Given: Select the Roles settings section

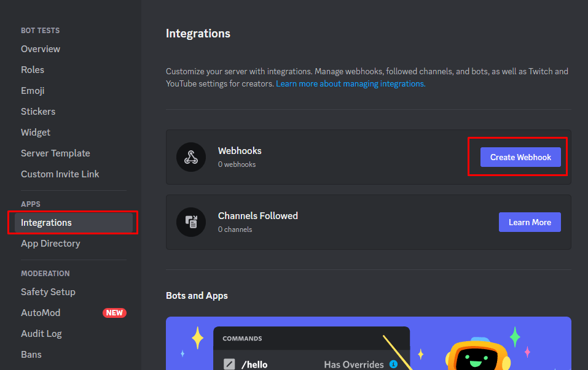Looking at the screenshot, I should [33, 69].
